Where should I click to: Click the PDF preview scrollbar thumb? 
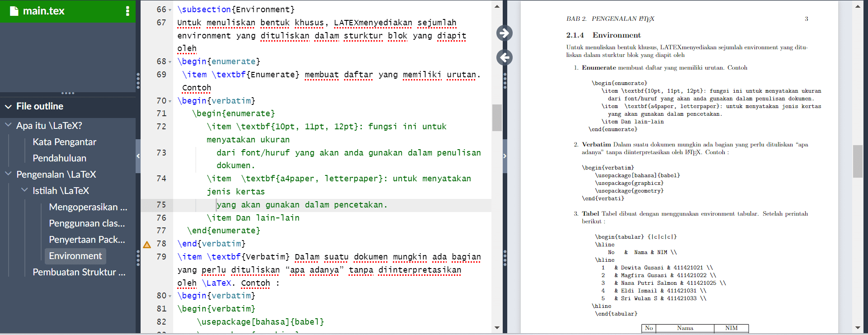858,161
